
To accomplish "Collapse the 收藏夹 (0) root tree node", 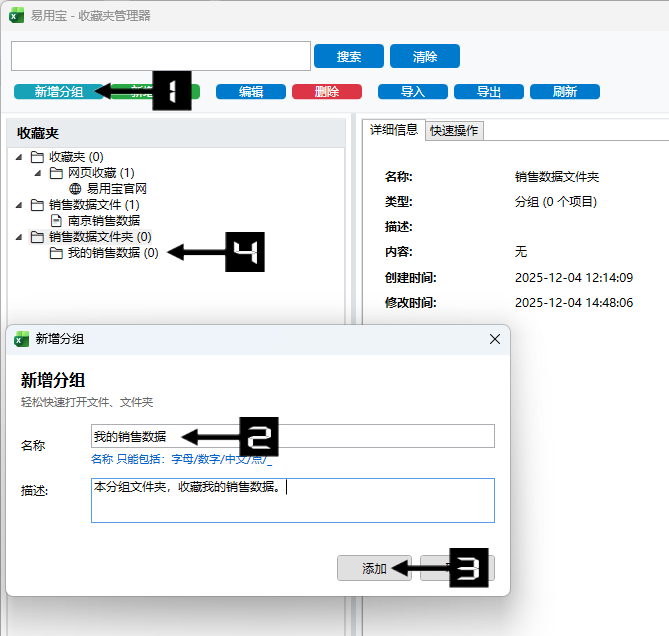I will [x=20, y=157].
